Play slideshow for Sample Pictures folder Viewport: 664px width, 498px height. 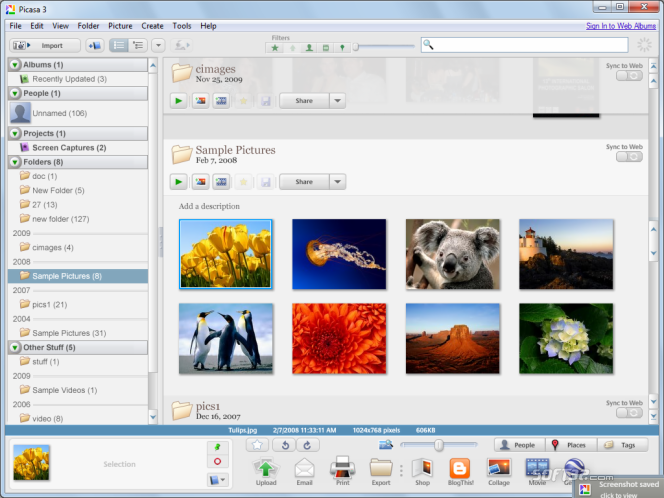click(178, 182)
